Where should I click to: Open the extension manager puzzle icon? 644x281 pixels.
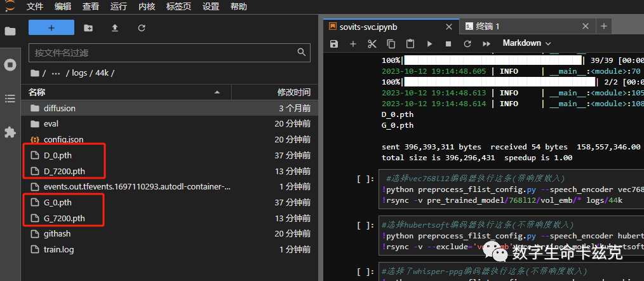(x=10, y=132)
